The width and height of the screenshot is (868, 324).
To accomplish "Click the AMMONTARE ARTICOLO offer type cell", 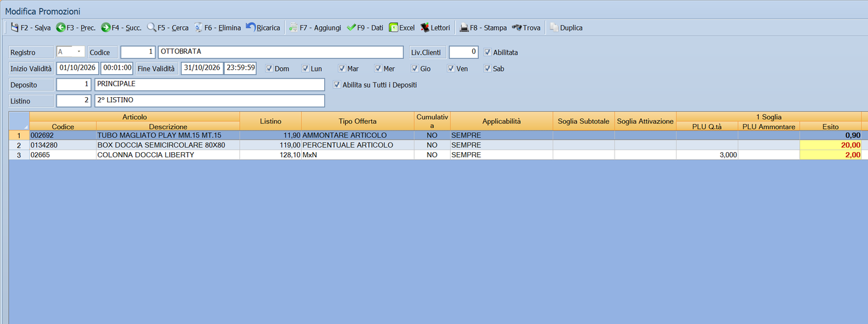I will [357, 135].
